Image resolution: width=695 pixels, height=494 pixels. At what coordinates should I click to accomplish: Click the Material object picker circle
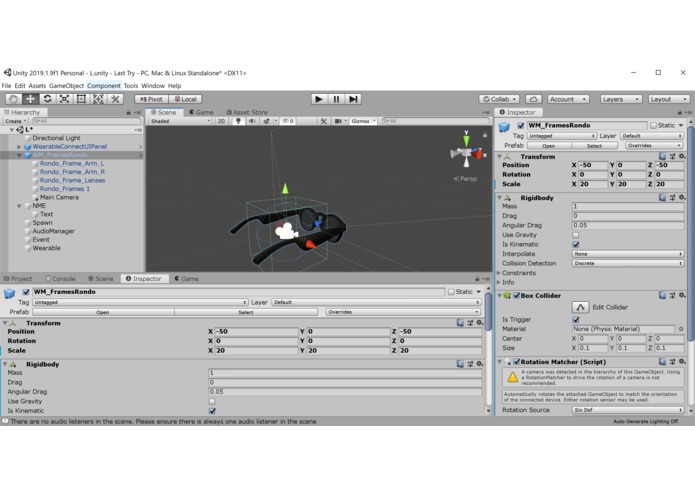(x=681, y=329)
